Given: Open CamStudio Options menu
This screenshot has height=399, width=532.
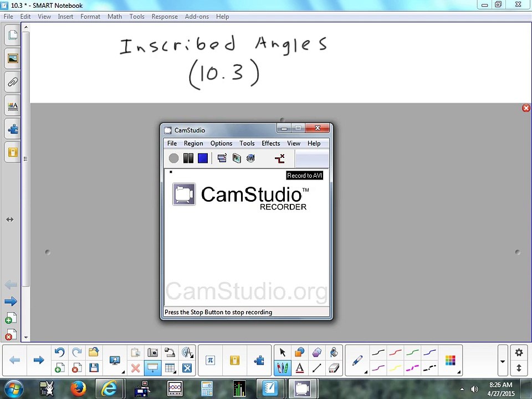Looking at the screenshot, I should tap(221, 144).
